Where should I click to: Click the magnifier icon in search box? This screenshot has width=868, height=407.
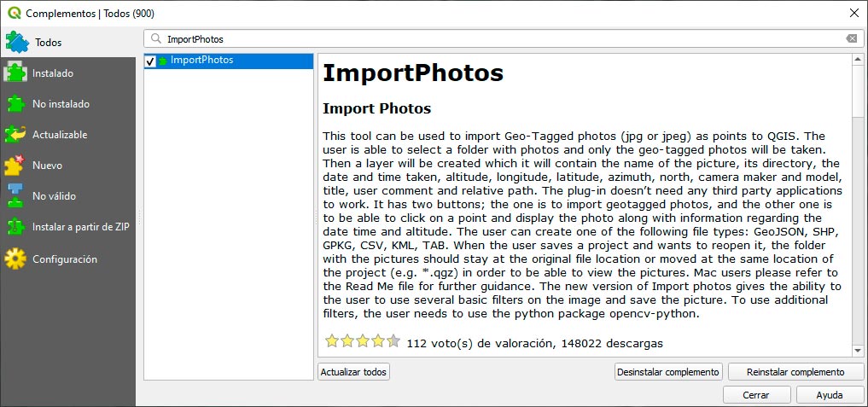[x=156, y=38]
